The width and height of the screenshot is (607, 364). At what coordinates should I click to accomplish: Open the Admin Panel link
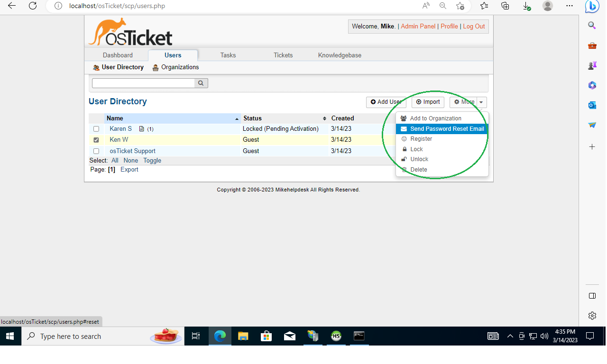(x=418, y=26)
